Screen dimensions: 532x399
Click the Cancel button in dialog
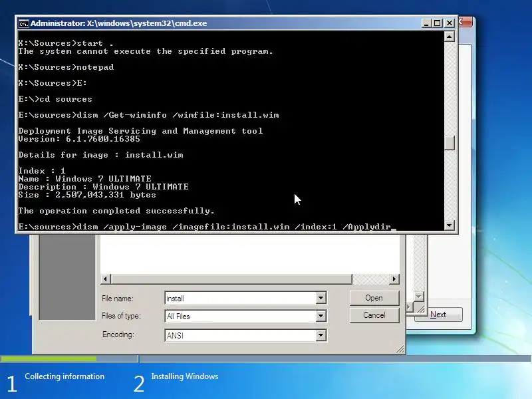point(374,315)
